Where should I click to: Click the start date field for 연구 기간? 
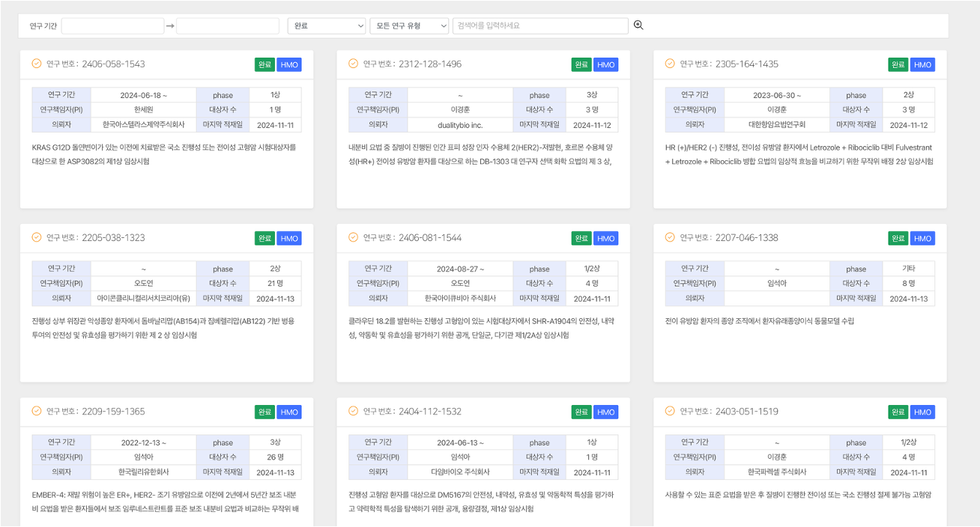[x=112, y=26]
